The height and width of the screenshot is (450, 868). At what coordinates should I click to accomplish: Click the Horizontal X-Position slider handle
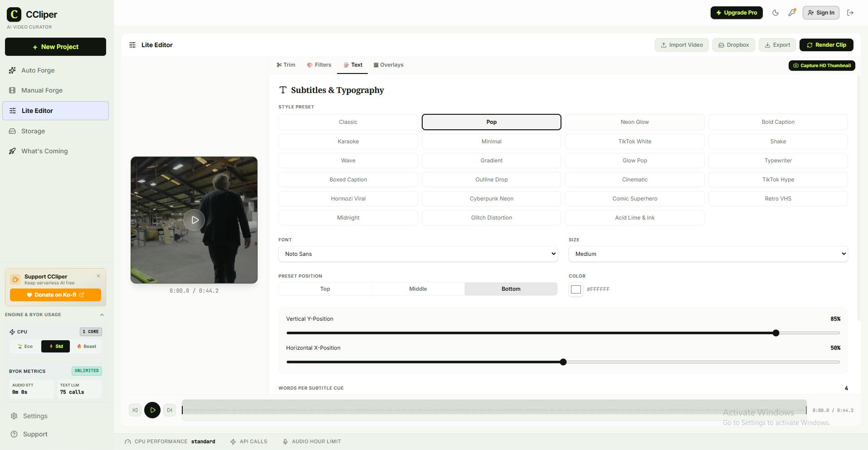563,362
